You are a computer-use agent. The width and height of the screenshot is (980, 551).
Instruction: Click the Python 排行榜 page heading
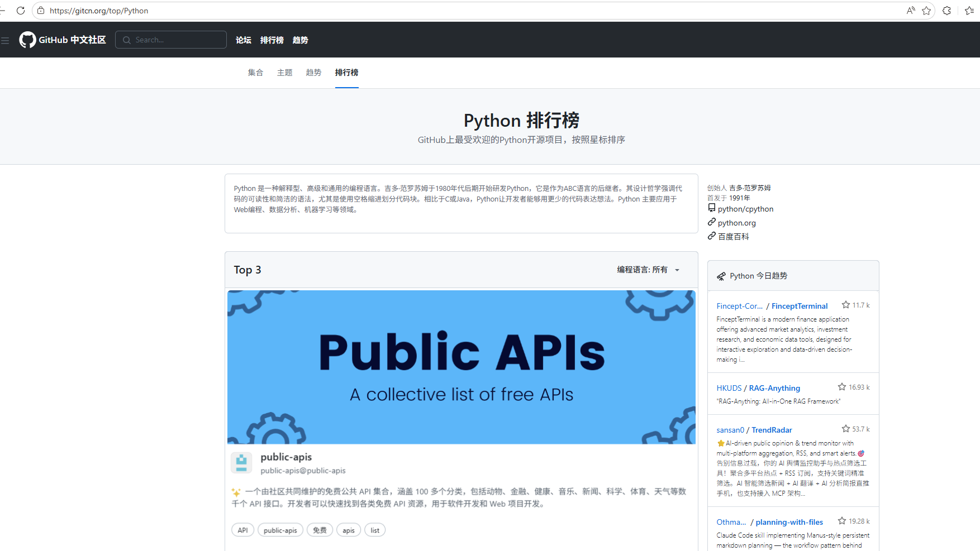[x=521, y=121]
